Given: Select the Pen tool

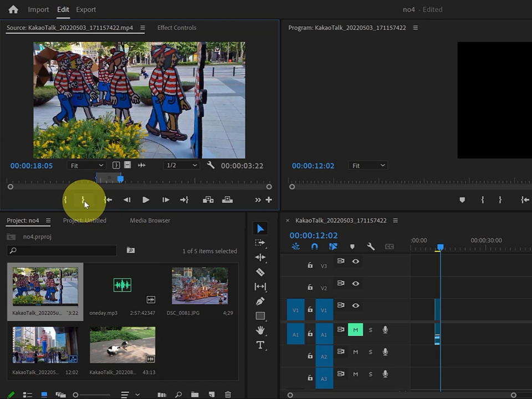Looking at the screenshot, I should 260,301.
